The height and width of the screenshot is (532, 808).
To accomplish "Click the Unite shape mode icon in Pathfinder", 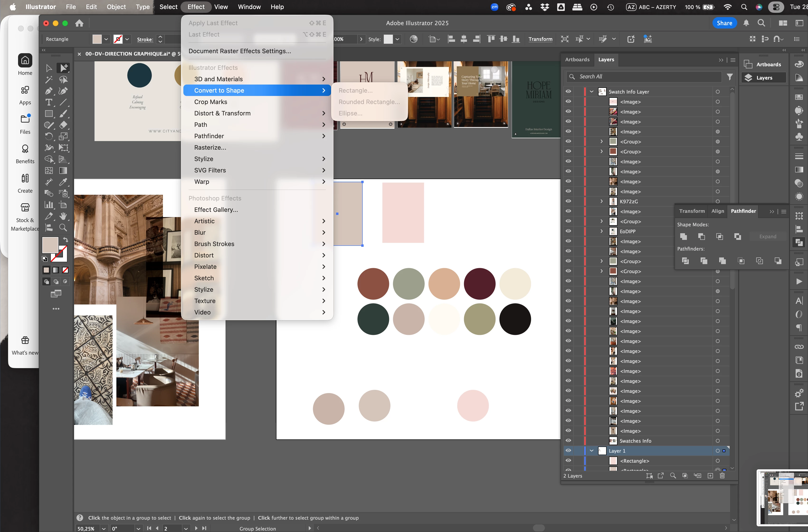I will 684,237.
